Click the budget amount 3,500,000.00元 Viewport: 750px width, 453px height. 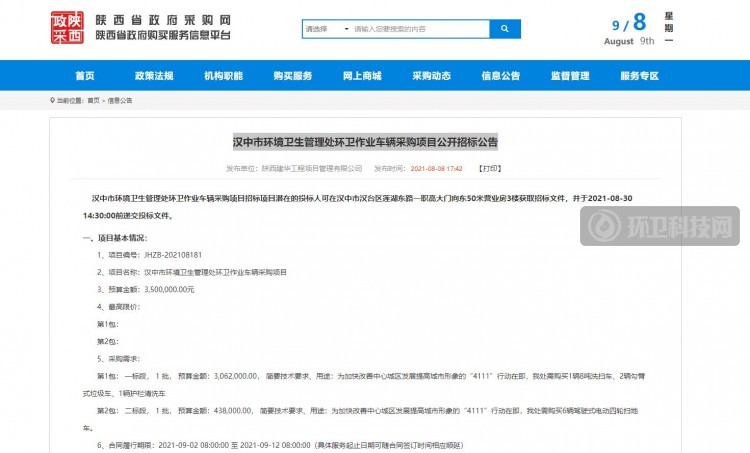click(x=169, y=289)
